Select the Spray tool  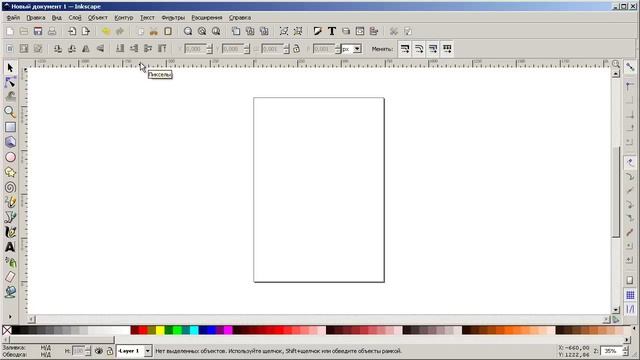pyautogui.click(x=10, y=262)
